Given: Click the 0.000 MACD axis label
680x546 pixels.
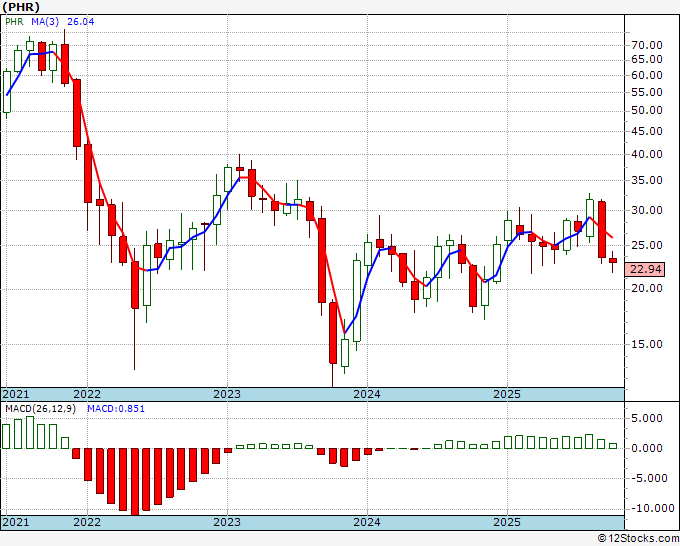Looking at the screenshot, I should pos(647,448).
